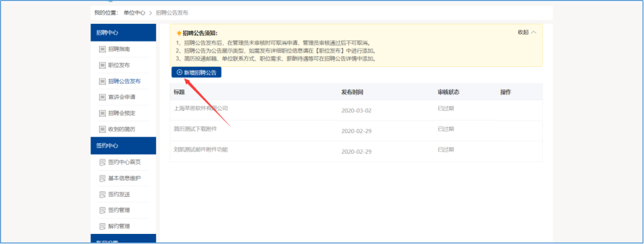Click the icon next to 收到的简历
This screenshot has width=644, height=244.
pyautogui.click(x=103, y=129)
